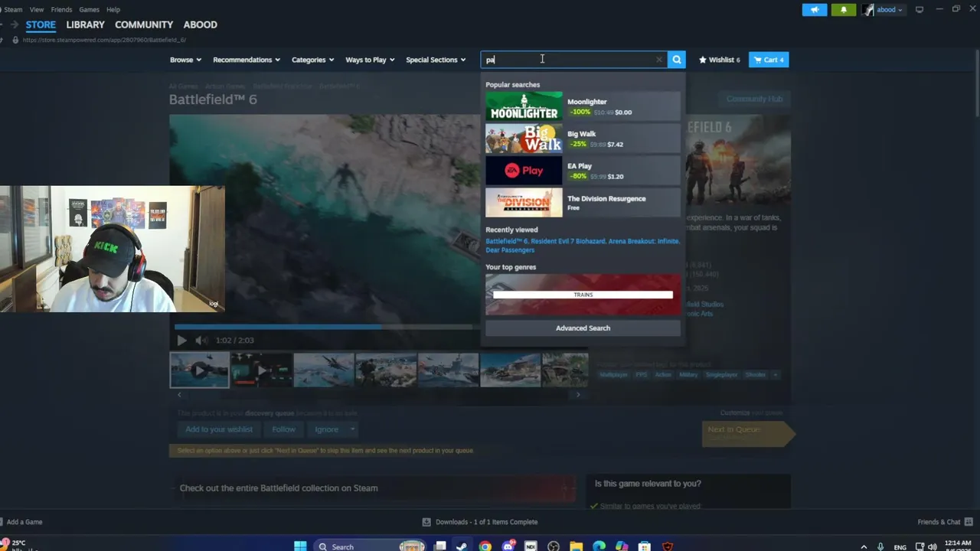Open the Categories dropdown
This screenshot has width=980, height=551.
pos(312,60)
